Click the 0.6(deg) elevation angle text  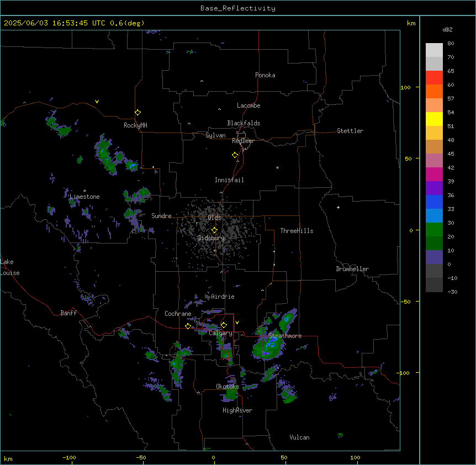tap(127, 23)
